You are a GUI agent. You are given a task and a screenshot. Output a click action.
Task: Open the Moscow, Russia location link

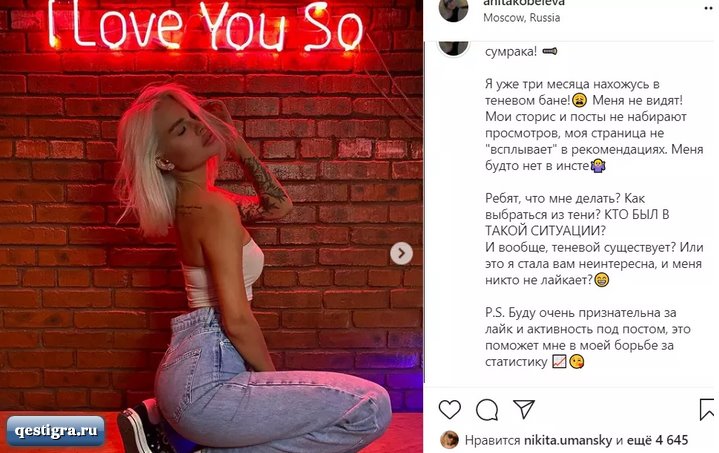521,18
